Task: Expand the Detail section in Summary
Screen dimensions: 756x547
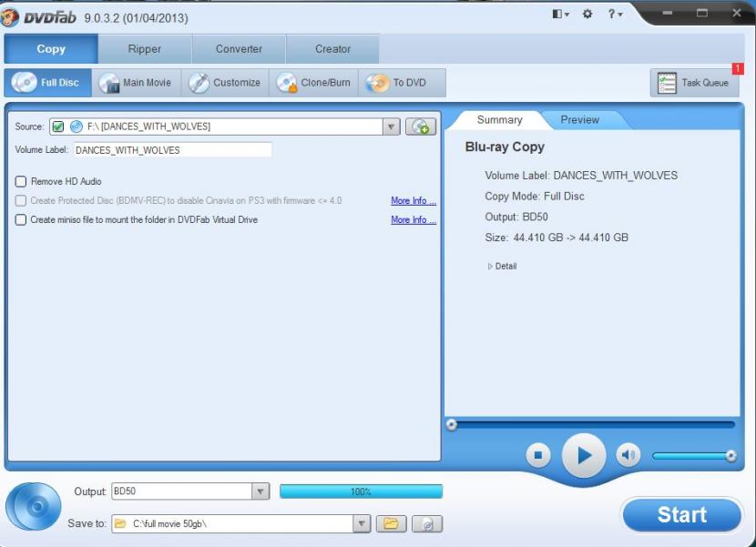Action: click(x=503, y=266)
